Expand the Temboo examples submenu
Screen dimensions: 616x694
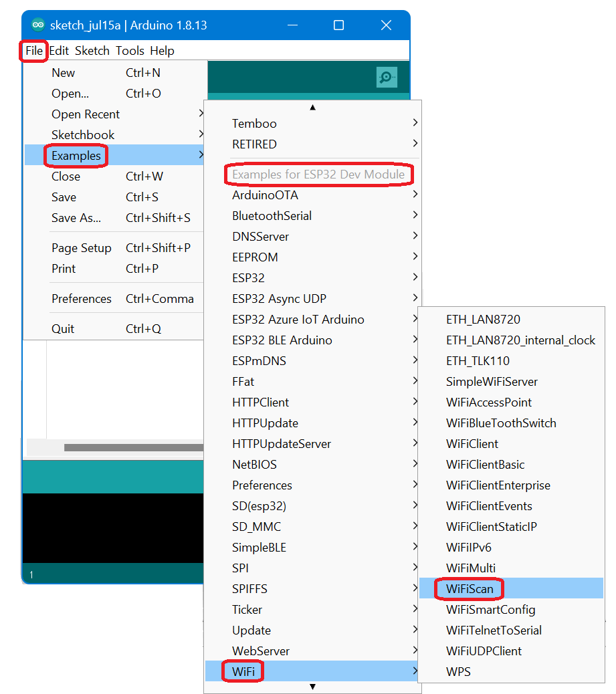(312, 124)
